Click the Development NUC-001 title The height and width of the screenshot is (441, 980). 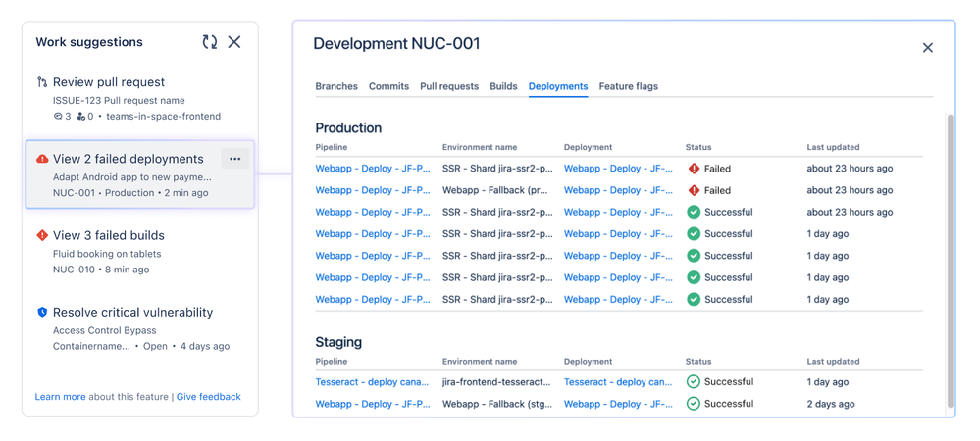pyautogui.click(x=397, y=44)
